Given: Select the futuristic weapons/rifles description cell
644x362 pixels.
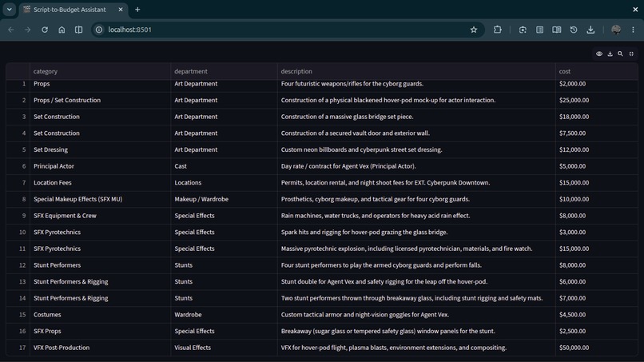Looking at the screenshot, I should coord(416,86).
